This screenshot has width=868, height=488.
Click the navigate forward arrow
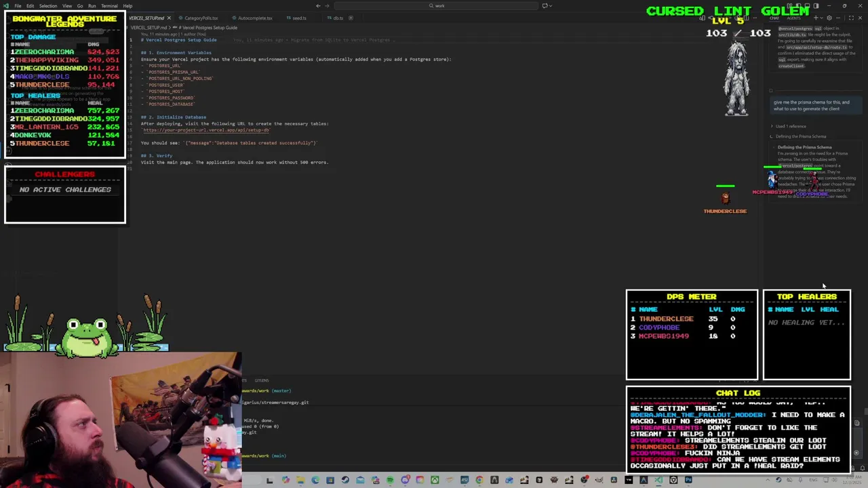(x=327, y=5)
